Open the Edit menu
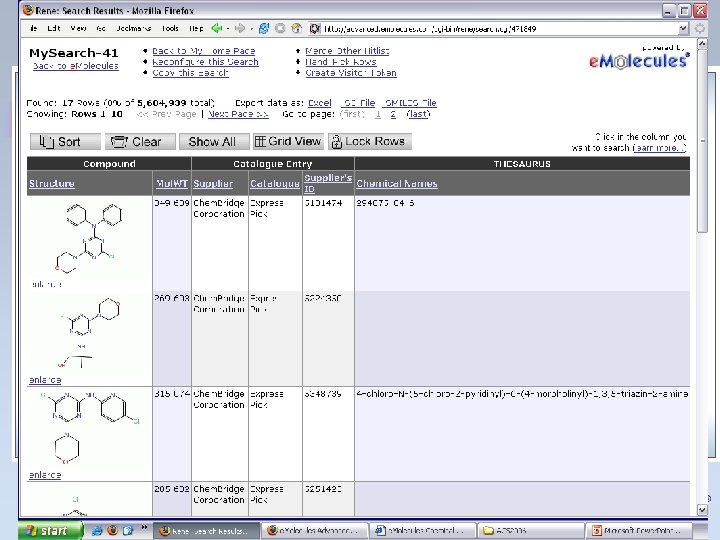Screen dimensions: 720x540 (x=54, y=28)
